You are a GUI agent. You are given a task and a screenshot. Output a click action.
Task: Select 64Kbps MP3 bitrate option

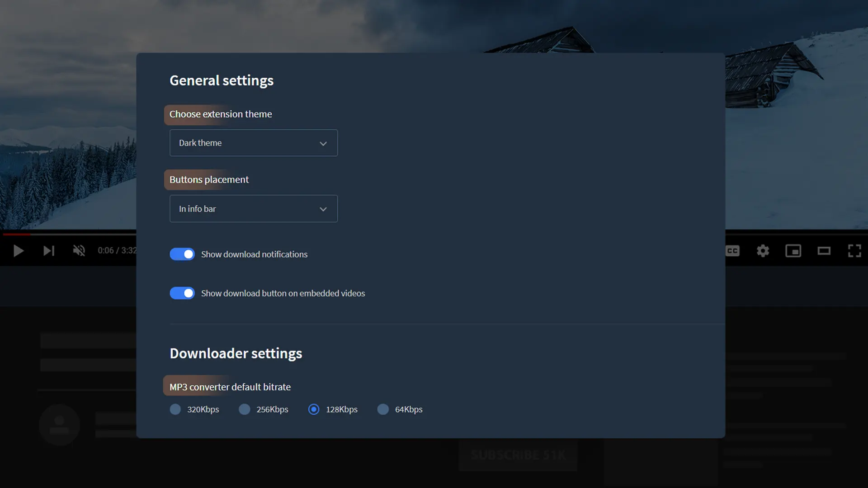(383, 409)
